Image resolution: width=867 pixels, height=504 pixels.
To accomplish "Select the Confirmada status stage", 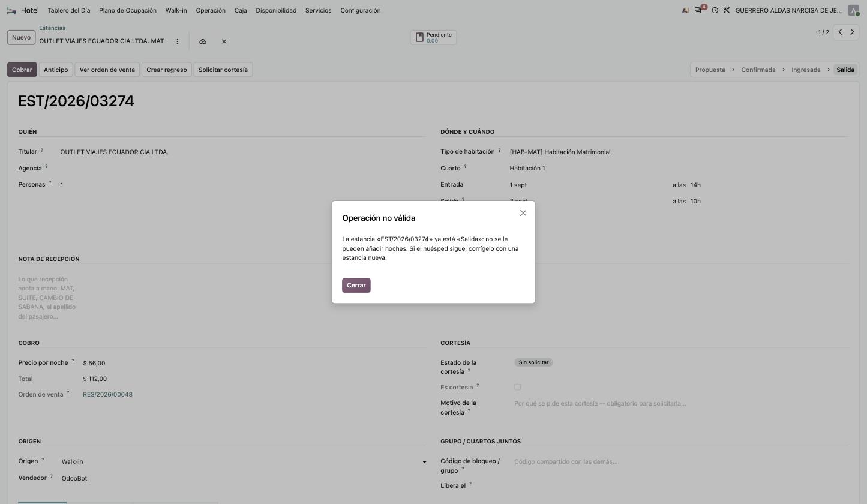I will [x=758, y=70].
